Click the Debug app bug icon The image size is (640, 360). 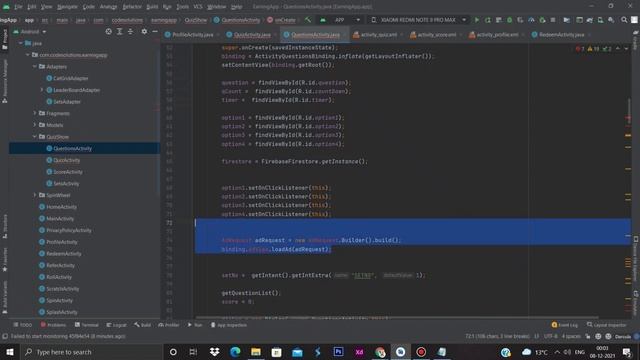click(509, 20)
